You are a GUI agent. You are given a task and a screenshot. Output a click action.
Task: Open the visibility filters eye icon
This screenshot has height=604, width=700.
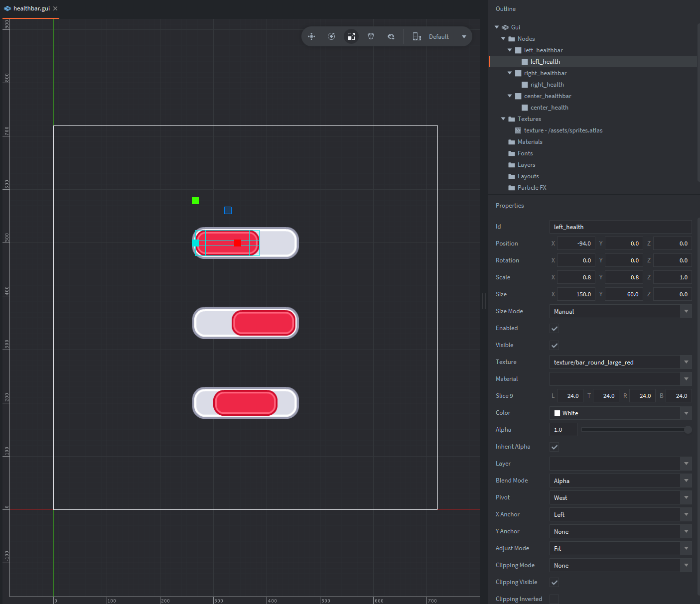(x=391, y=36)
